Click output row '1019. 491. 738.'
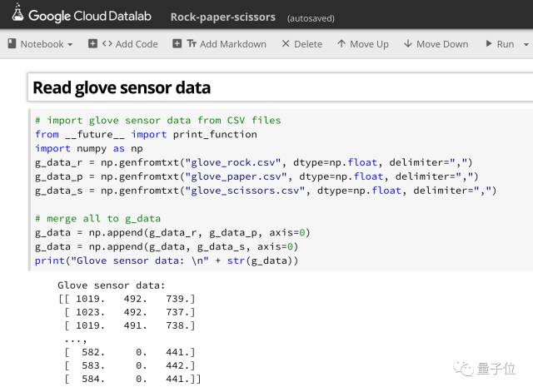The image size is (533, 392). 130,325
